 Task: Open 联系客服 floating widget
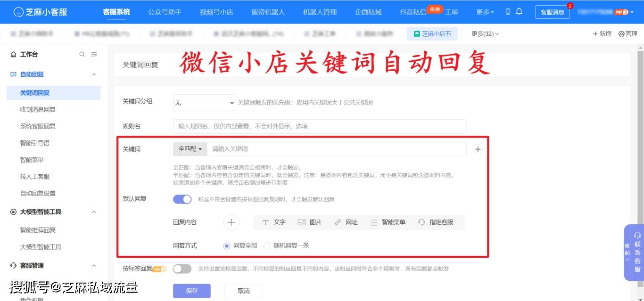coord(637,252)
